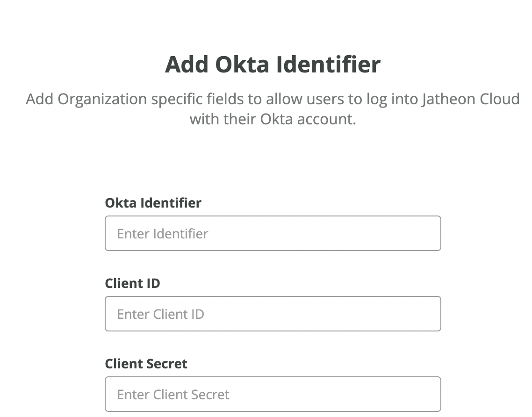The image size is (532, 417).
Task: Focus the Client ID text box
Action: click(x=273, y=314)
